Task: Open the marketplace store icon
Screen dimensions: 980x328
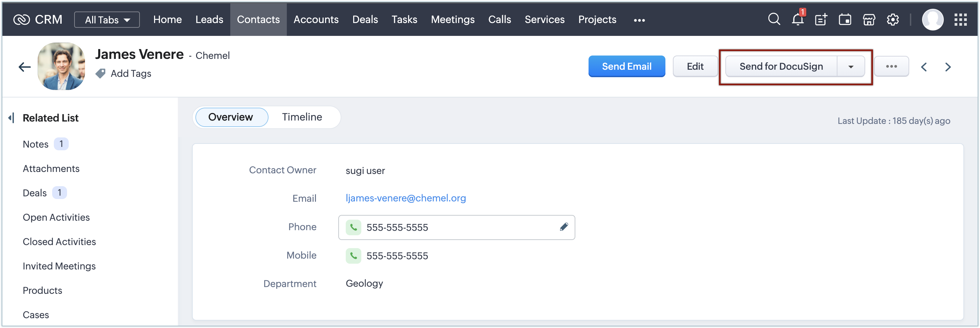Action: [869, 19]
